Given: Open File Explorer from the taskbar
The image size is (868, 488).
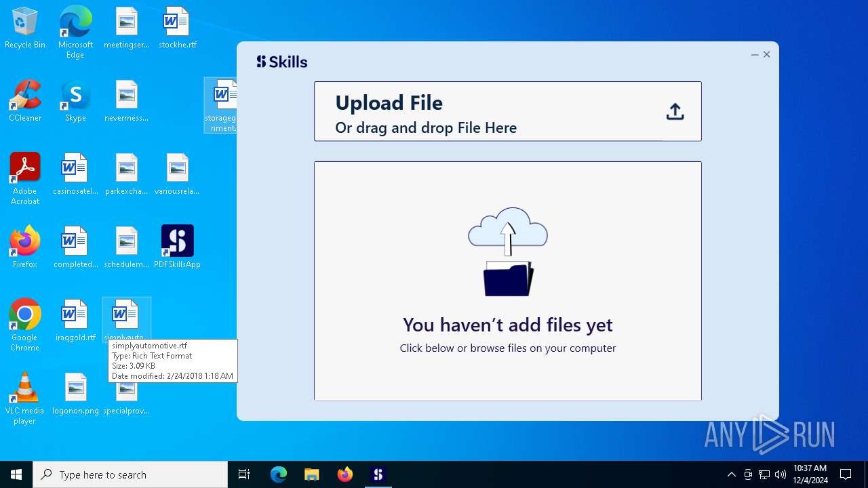Looking at the screenshot, I should [311, 474].
